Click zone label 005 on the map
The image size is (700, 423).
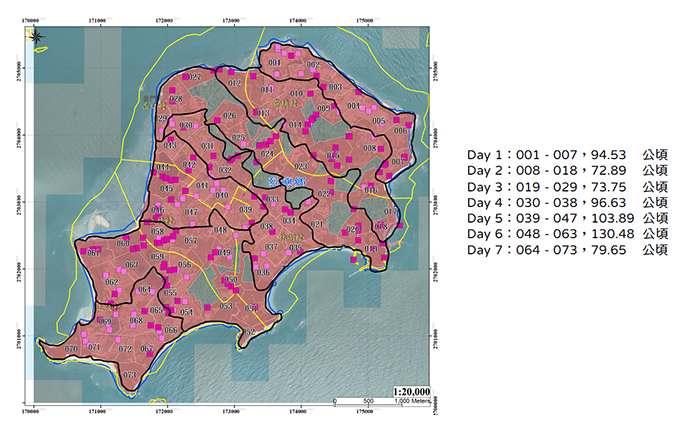[x=379, y=120]
